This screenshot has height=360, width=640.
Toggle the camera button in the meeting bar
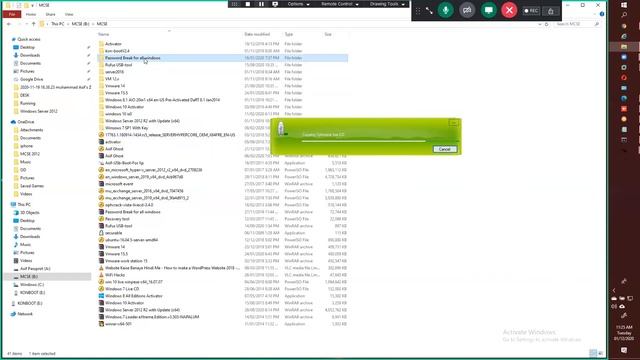467,10
